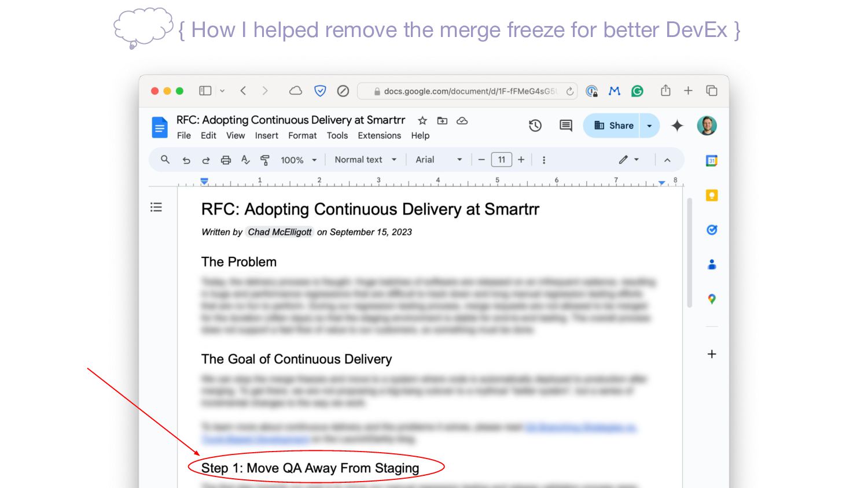Open the Extensions menu
The width and height of the screenshot is (868, 488).
380,135
